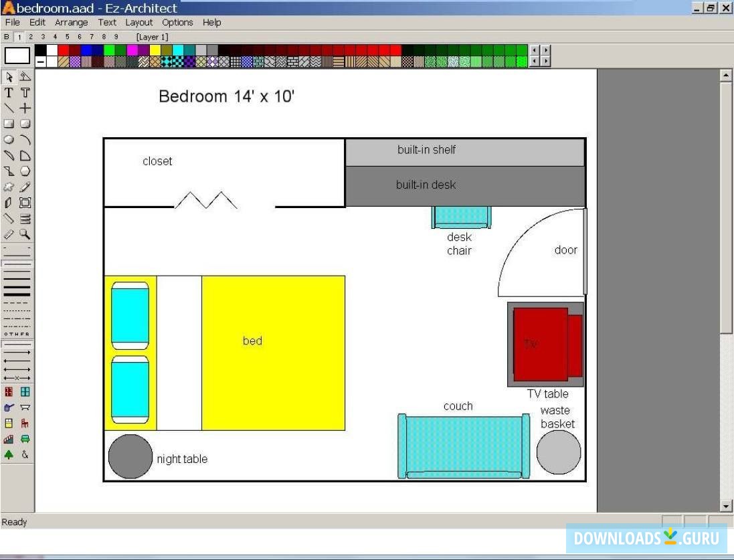Viewport: 734px width, 560px height.
Task: Open the green tree landscaping library
Action: point(9,455)
